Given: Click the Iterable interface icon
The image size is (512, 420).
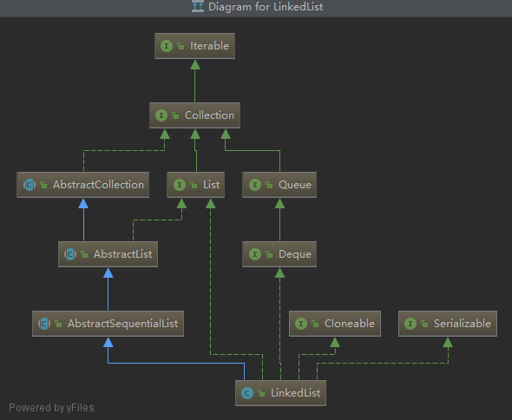Looking at the screenshot, I should (167, 46).
